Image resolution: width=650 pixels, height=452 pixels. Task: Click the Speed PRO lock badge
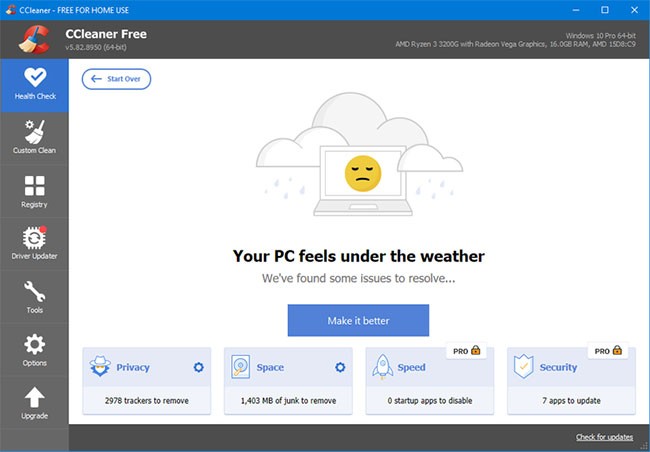(x=468, y=352)
